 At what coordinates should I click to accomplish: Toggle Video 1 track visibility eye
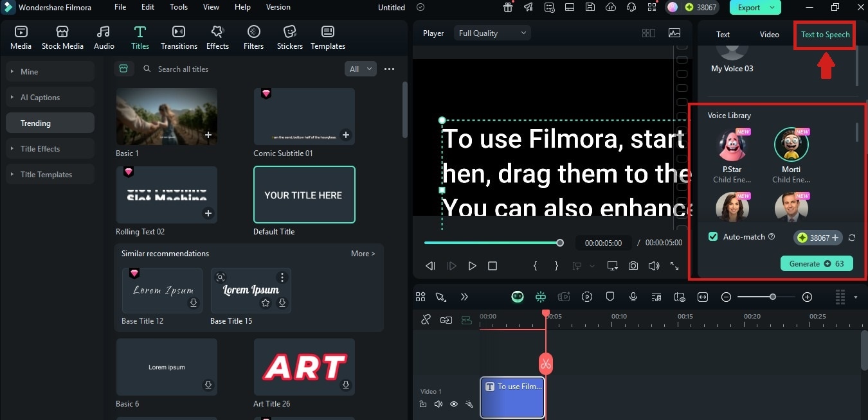tap(454, 404)
